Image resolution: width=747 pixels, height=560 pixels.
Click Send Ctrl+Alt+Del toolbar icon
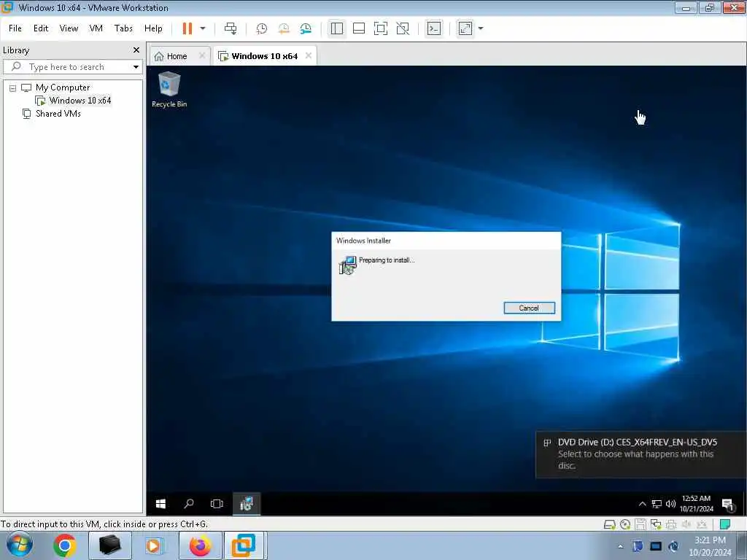click(231, 28)
